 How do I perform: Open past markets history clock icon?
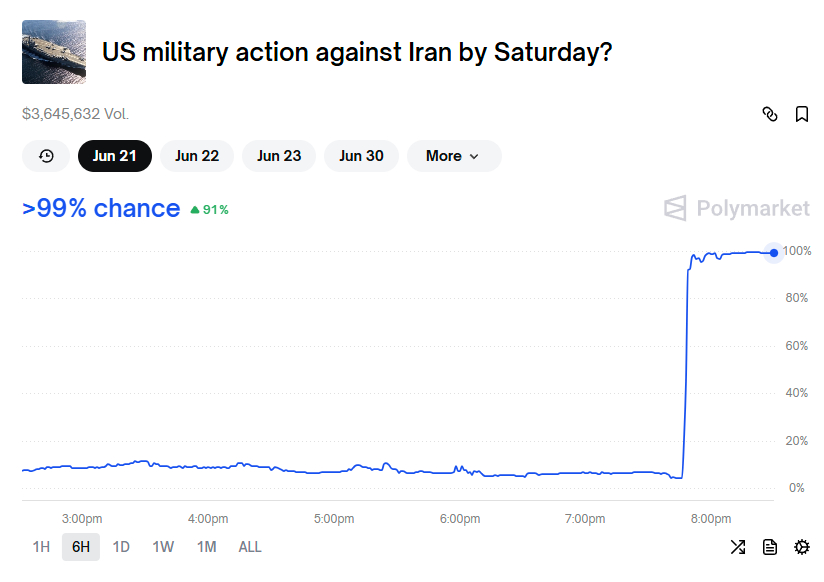click(46, 156)
